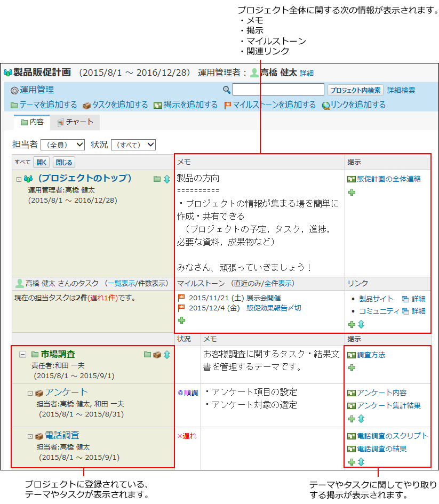Click the 閉じる button
The image size is (439, 504).
63,162
